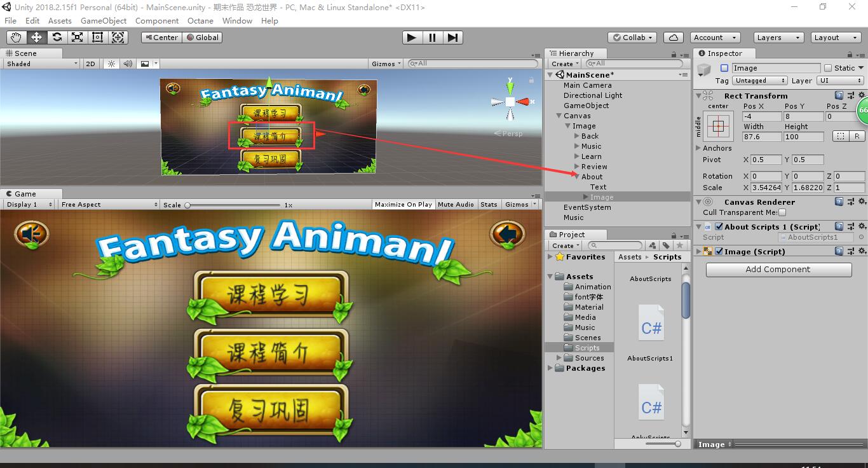This screenshot has height=468, width=868.
Task: Select the Hand tool in the toolbar
Action: pyautogui.click(x=16, y=38)
